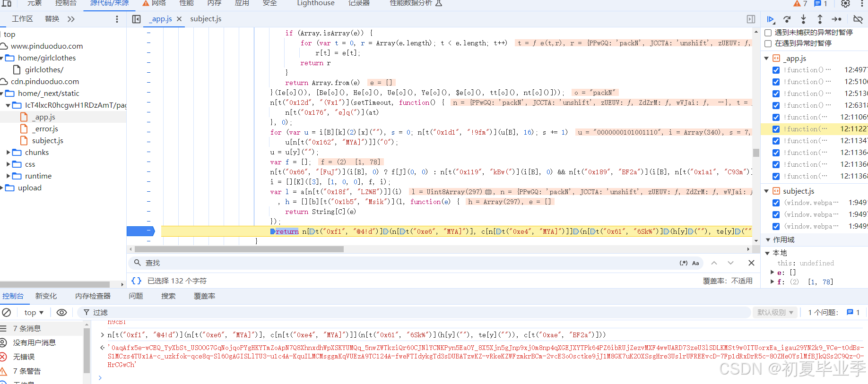The height and width of the screenshot is (384, 868).
Task: Open default log levels dropdown
Action: point(775,312)
